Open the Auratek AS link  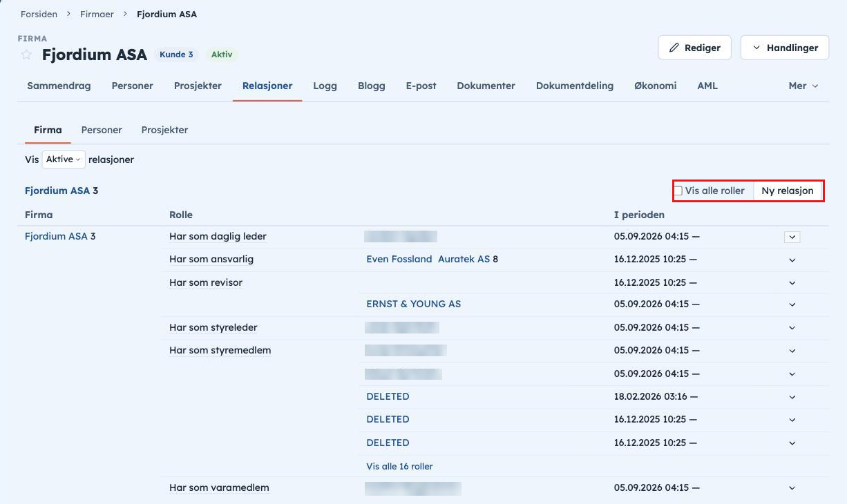pos(464,260)
